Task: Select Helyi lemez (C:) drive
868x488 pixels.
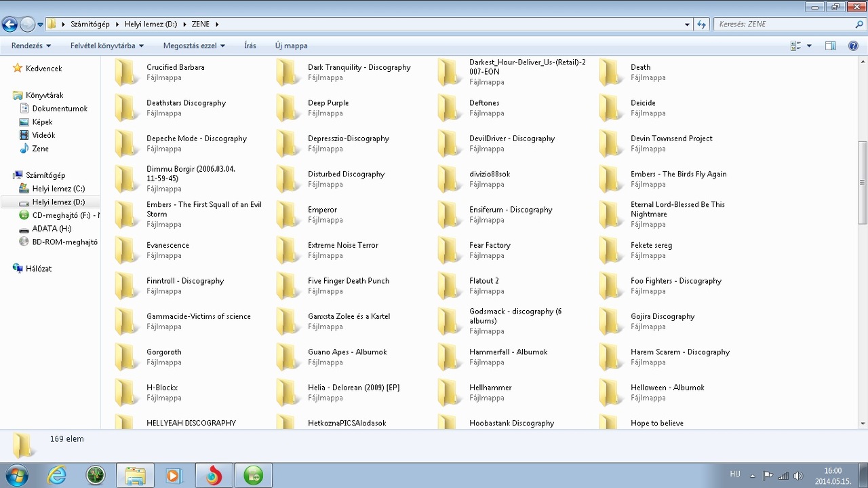Action: tap(58, 189)
